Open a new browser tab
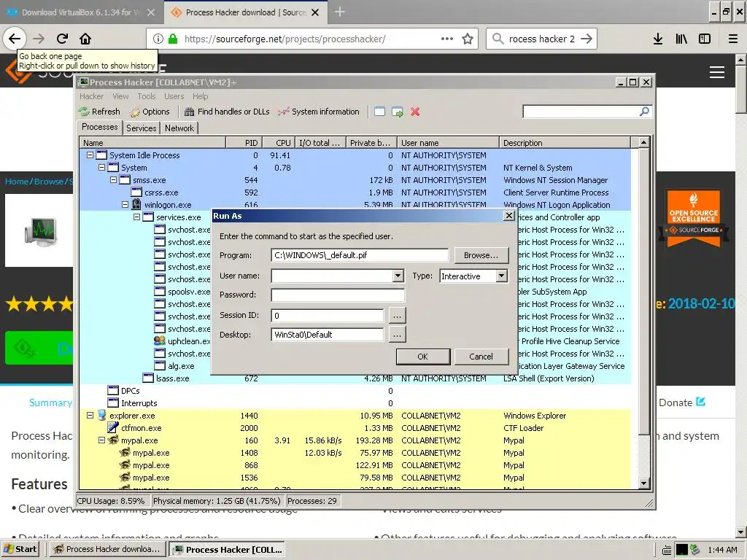Viewport: 747px width, 560px height. [340, 12]
